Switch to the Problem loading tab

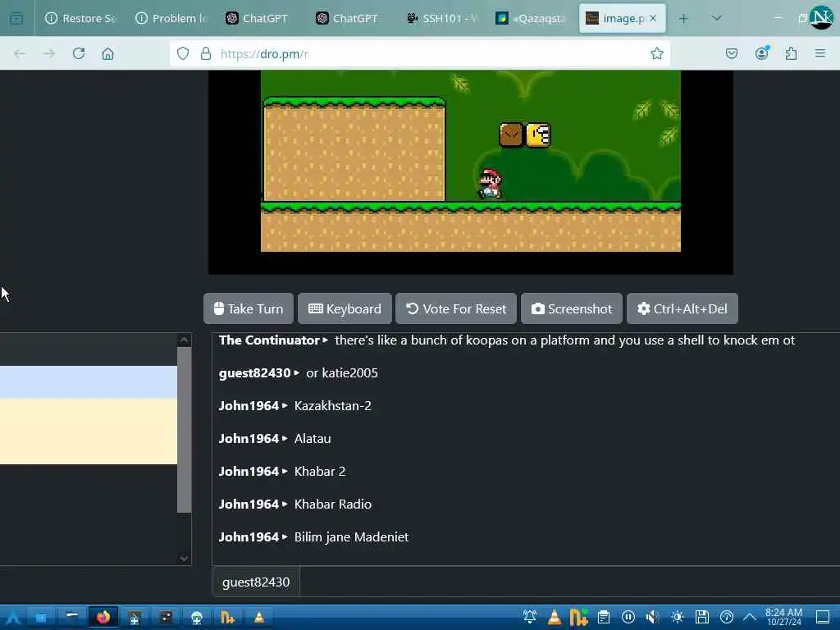171,18
